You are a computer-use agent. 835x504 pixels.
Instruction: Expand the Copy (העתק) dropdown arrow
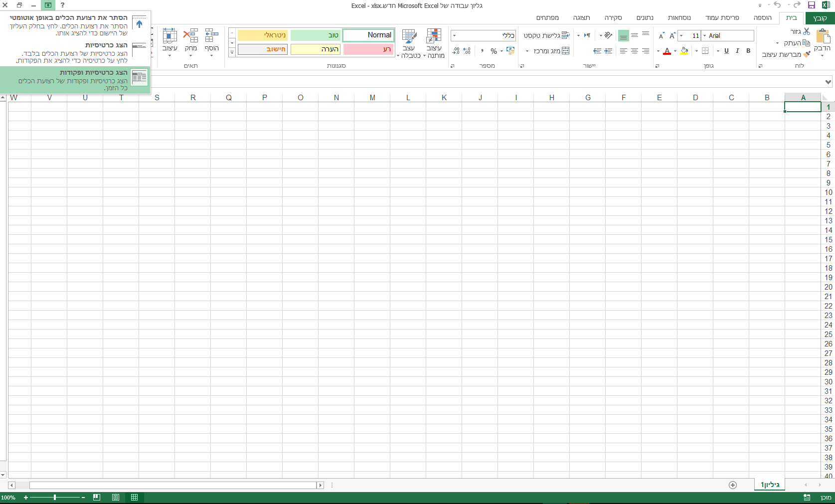click(x=777, y=43)
